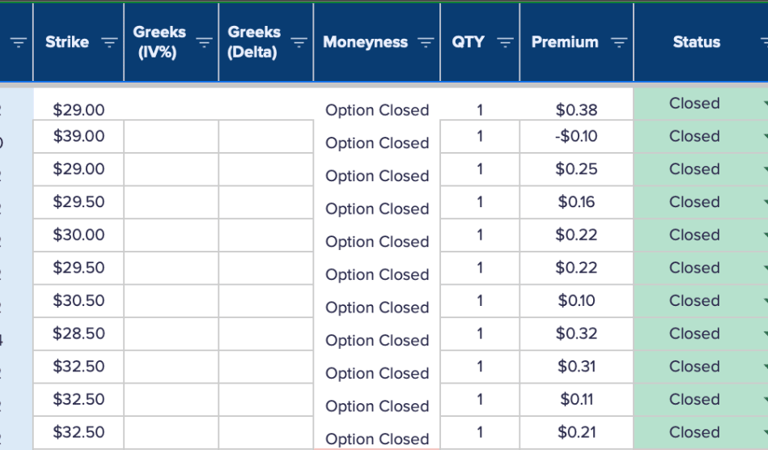Expand Closed status dropdown for $0.32 premium row
Viewport: 768px width, 450px height.
(763, 335)
